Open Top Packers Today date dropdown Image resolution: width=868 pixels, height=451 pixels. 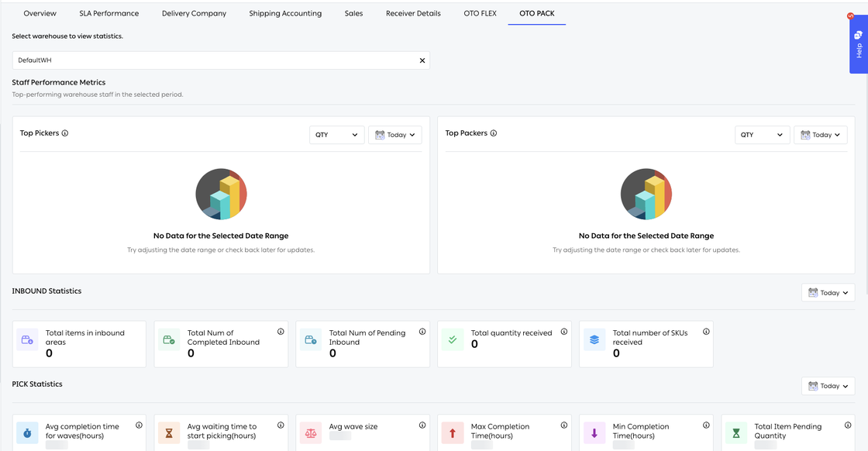(x=821, y=135)
